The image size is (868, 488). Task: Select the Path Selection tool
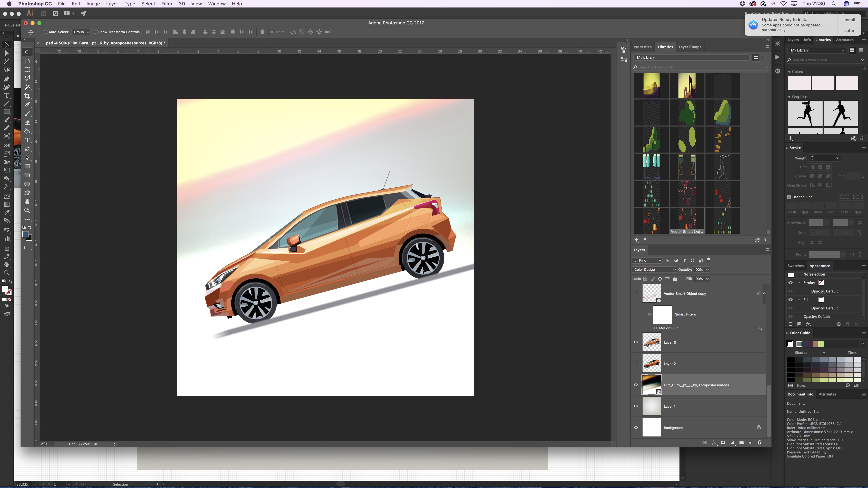27,158
